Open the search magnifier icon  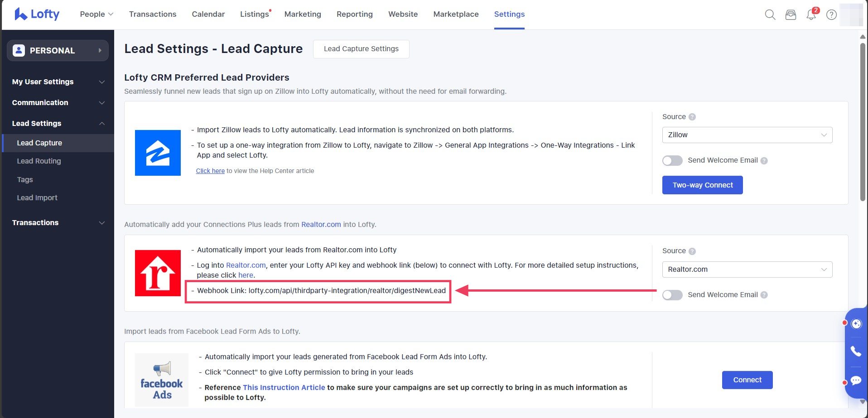[x=770, y=14]
